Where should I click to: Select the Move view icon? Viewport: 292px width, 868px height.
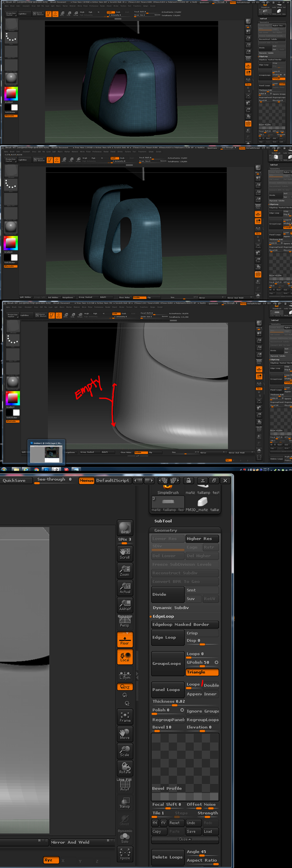[125, 734]
